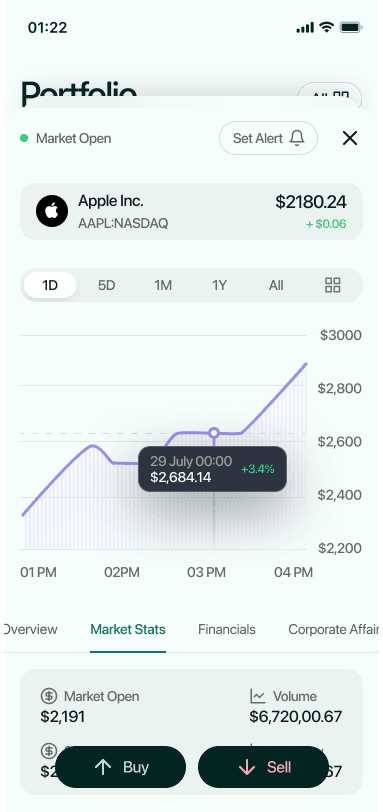Show the All time range
Viewport: 383px width, 812px height.
(x=276, y=285)
